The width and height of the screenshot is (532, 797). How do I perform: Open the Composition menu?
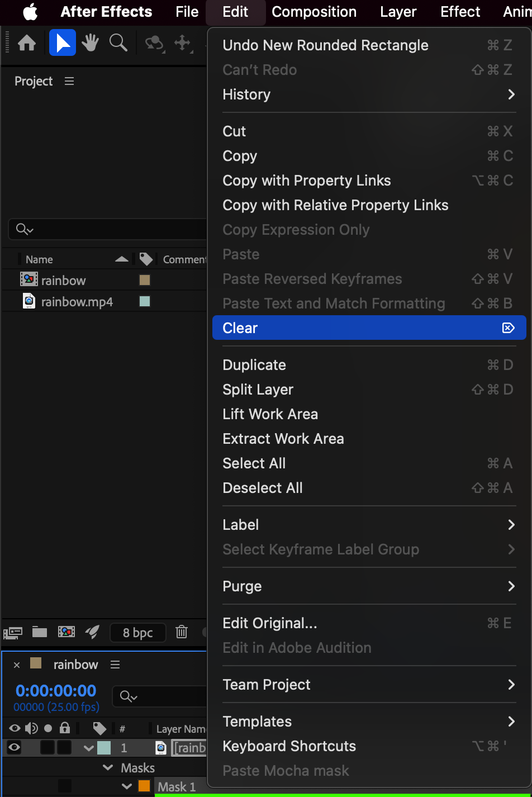(x=314, y=12)
